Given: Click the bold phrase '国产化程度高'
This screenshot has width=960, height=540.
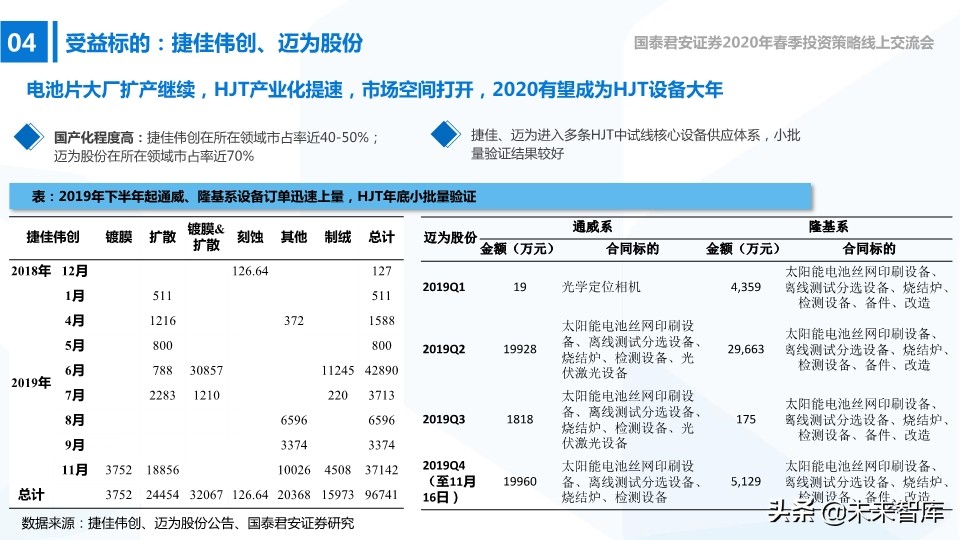Looking at the screenshot, I should click(x=93, y=137).
